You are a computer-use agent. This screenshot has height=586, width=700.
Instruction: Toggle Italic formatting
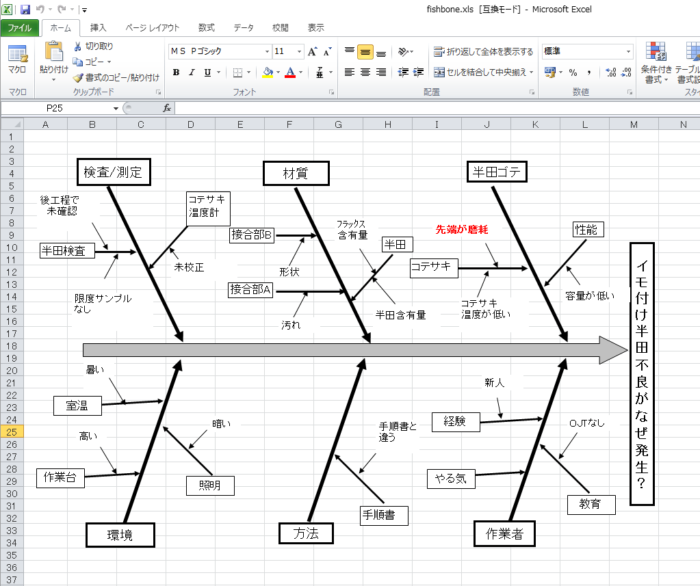(192, 72)
